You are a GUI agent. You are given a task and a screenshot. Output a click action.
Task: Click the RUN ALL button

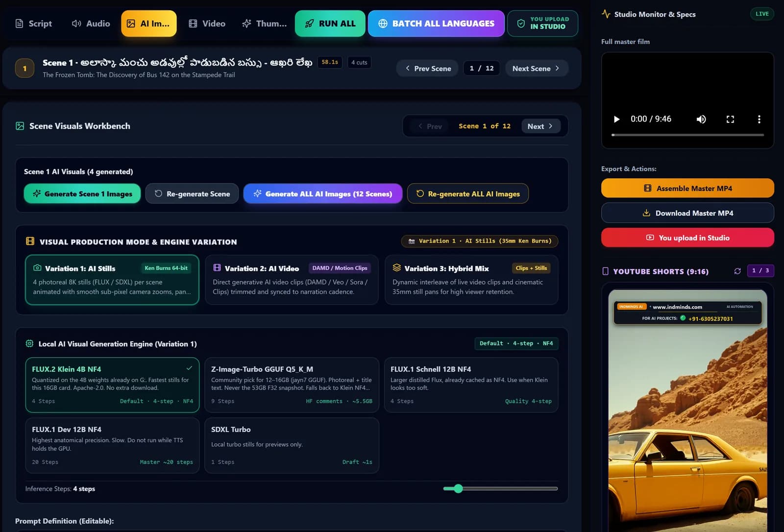(x=330, y=24)
